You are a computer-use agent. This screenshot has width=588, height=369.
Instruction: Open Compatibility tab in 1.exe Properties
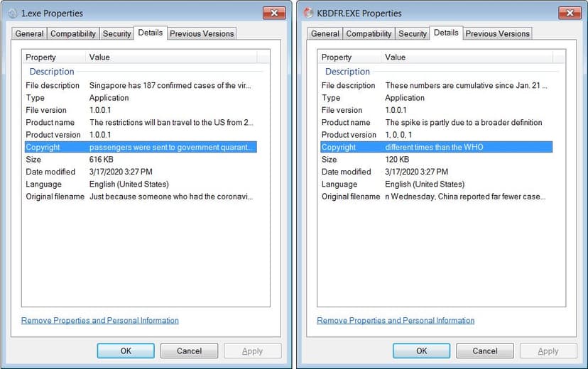pos(73,34)
